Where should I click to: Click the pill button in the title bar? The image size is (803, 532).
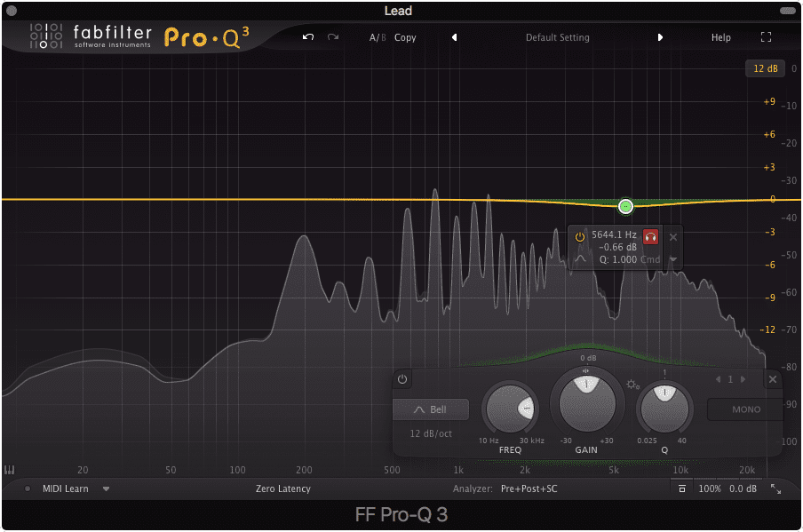787,11
